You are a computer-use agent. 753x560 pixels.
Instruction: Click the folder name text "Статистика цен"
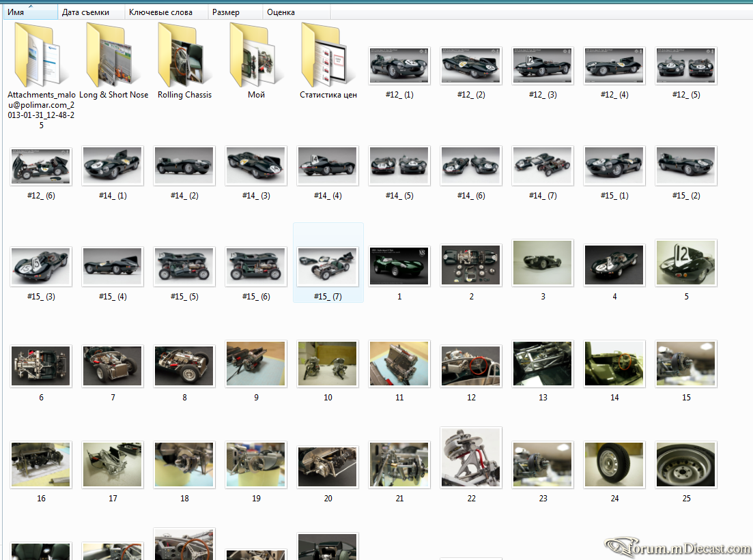point(328,95)
